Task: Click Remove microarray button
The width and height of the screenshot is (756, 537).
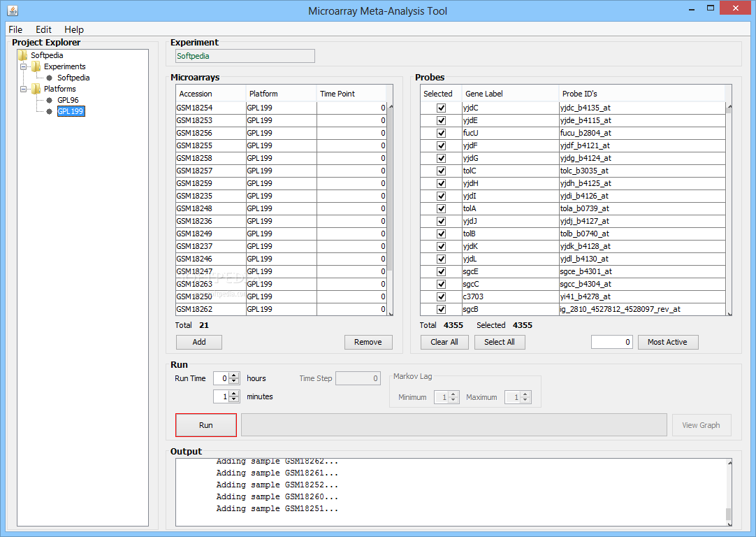Action: click(368, 342)
